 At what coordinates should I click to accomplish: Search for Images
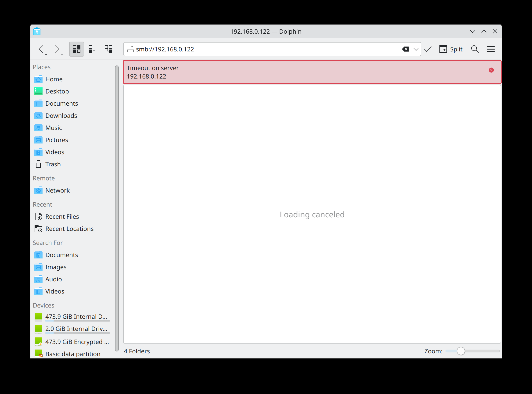tap(72, 267)
